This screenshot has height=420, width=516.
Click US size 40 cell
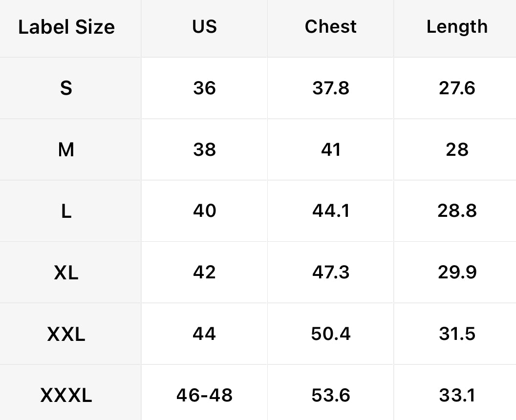204,211
